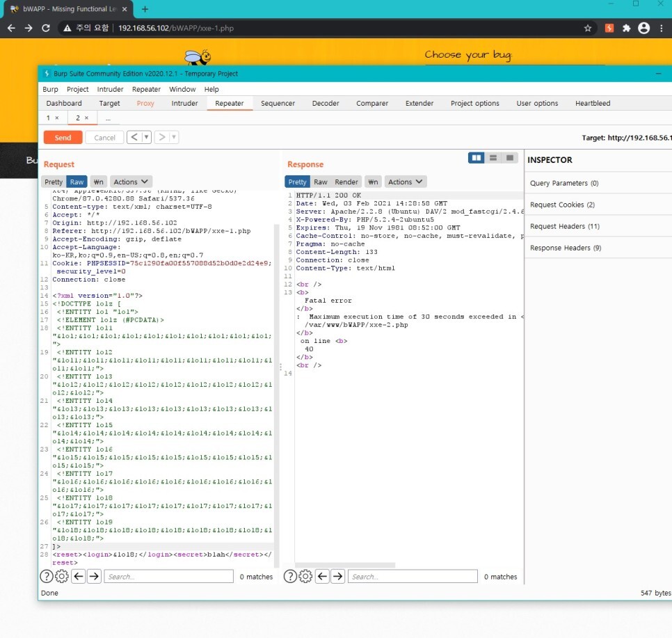Choose side-by-side layout icon
Viewport: 672px width, 638px height.
476,158
